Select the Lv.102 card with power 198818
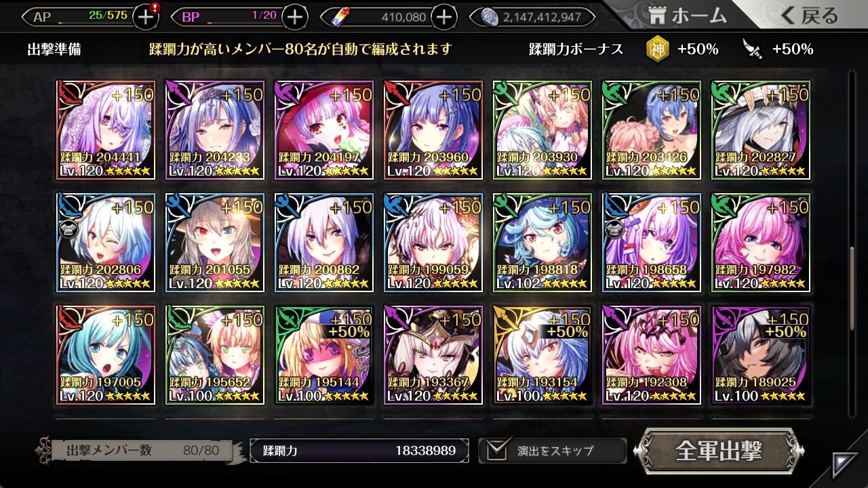868x488 pixels. (542, 243)
